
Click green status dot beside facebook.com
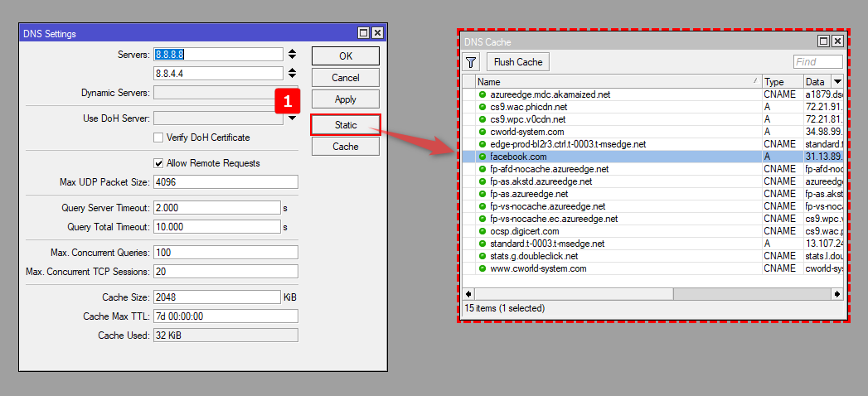click(482, 157)
